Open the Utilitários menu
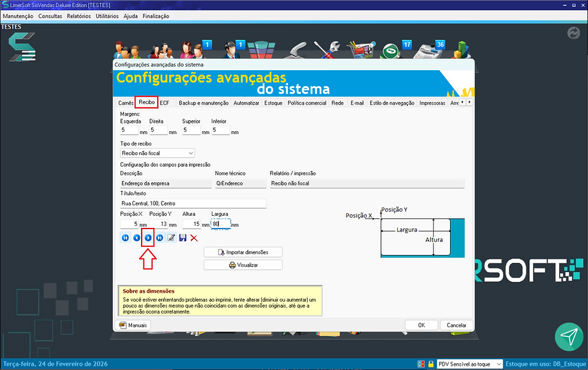Screen dimensions: 588x370 click(107, 16)
